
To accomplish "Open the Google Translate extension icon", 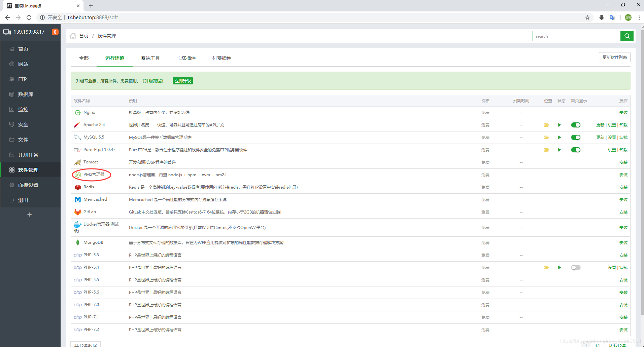I will tap(612, 17).
